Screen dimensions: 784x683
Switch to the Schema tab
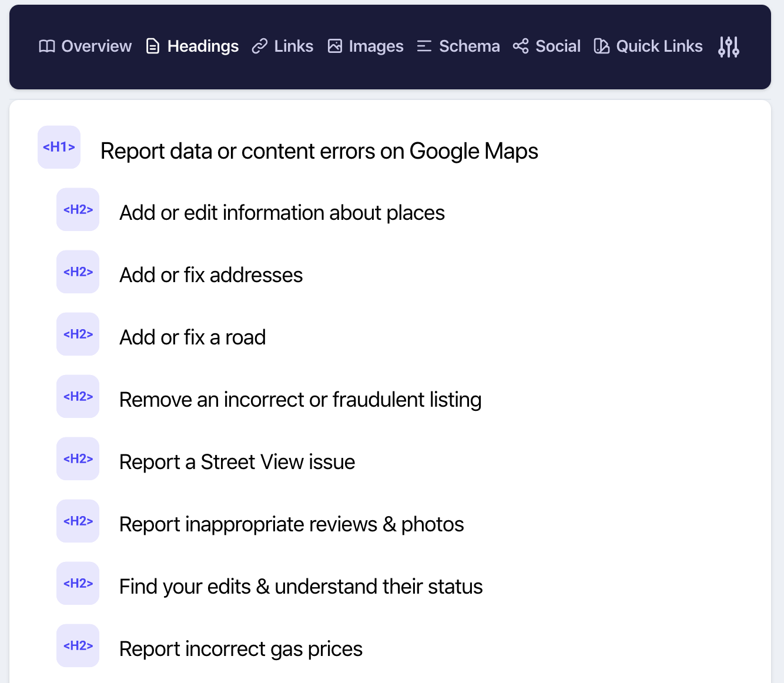click(x=458, y=46)
